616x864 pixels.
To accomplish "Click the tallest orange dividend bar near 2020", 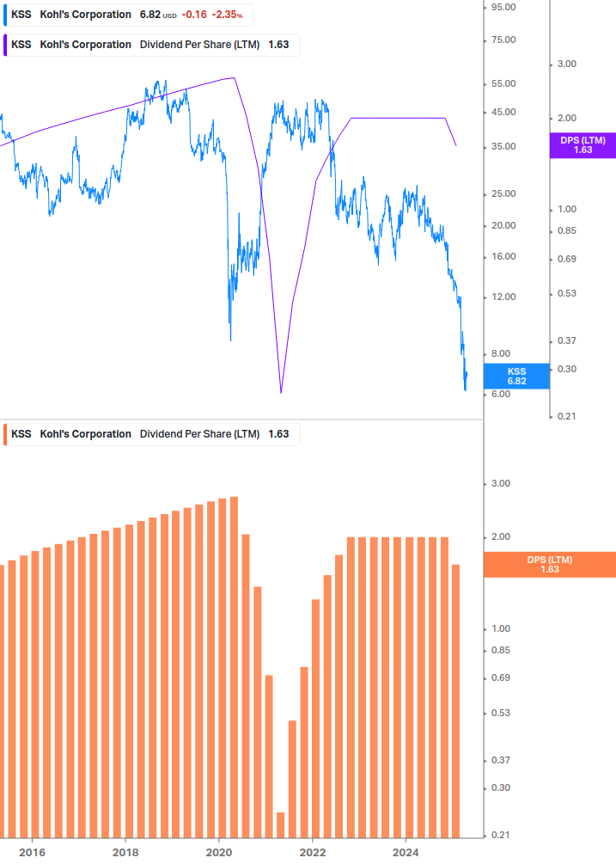I will point(234,667).
